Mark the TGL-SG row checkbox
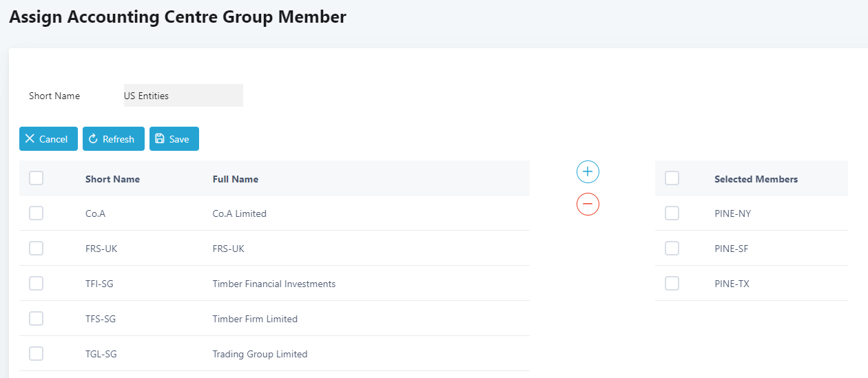 [x=37, y=354]
